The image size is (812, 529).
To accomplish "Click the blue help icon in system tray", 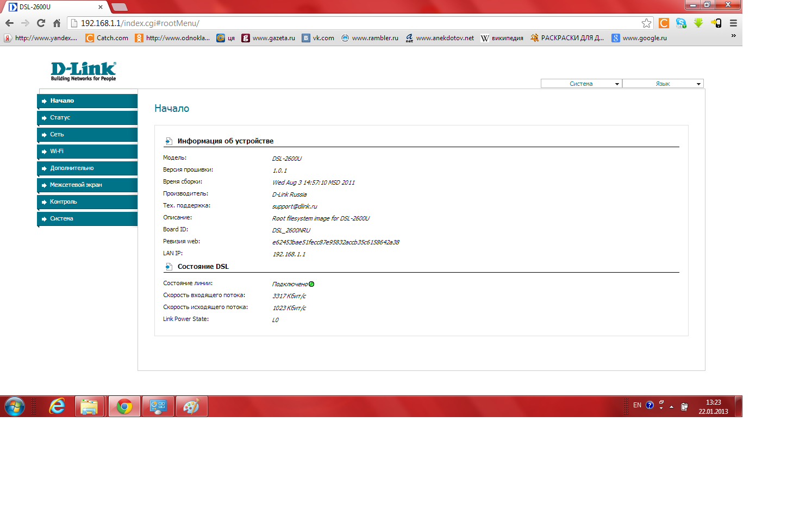I will click(649, 405).
